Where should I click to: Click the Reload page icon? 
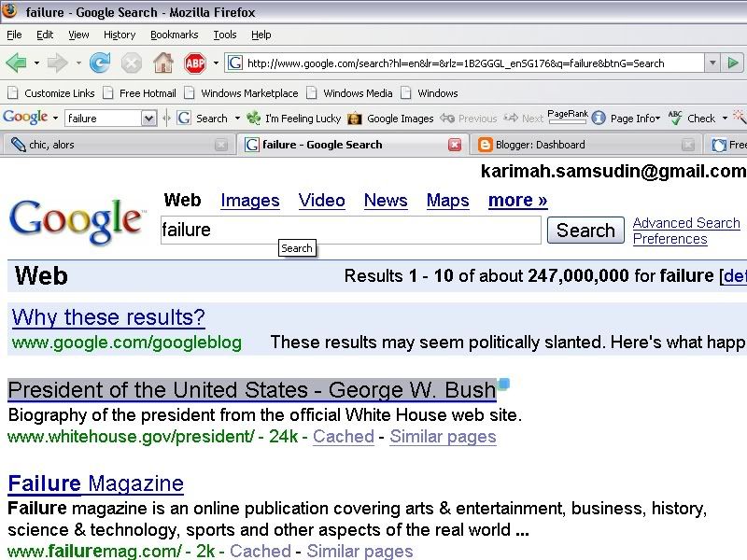pos(100,63)
